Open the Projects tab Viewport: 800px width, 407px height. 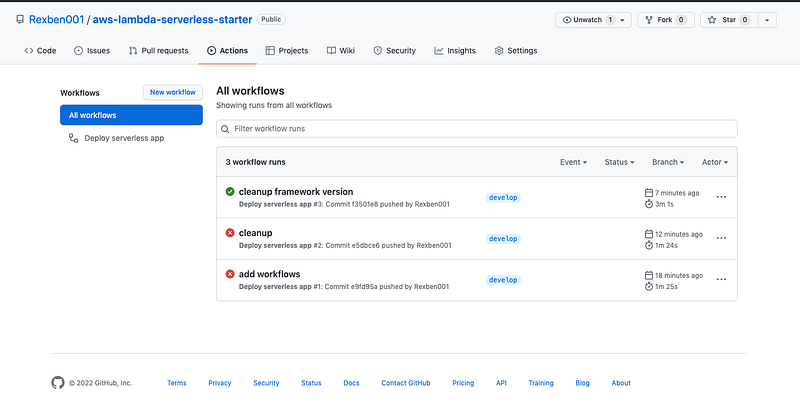tap(287, 50)
